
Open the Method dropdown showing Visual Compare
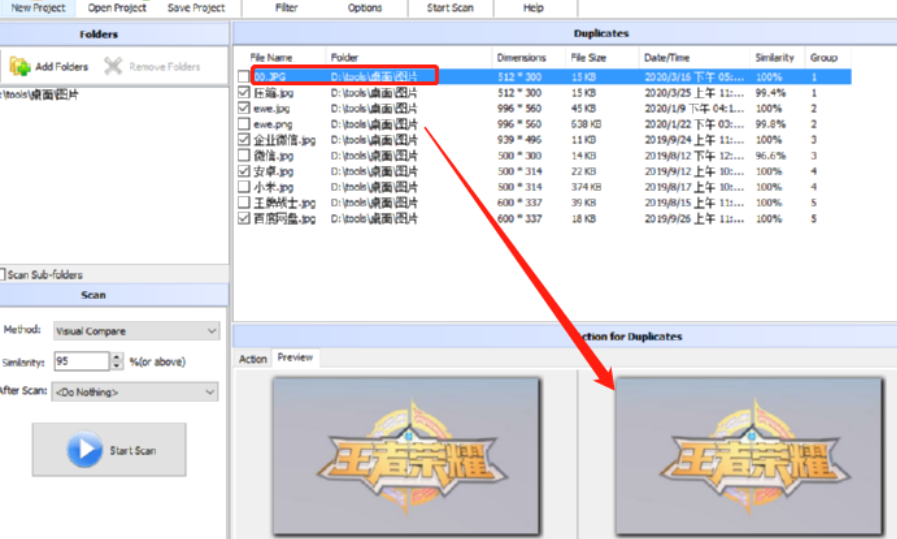click(x=136, y=331)
